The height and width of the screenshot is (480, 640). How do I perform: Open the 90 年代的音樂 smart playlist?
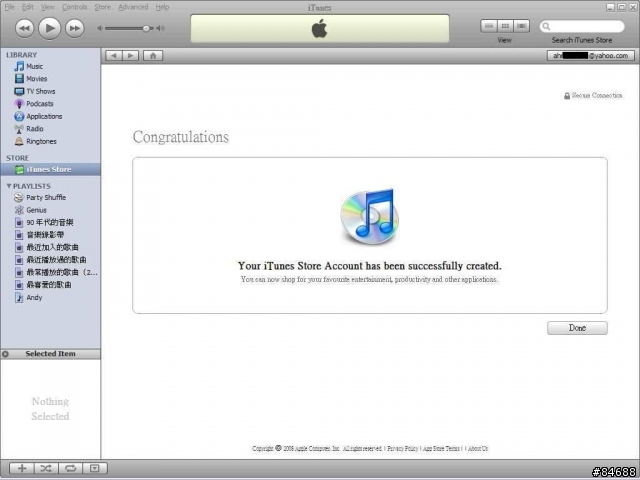(x=51, y=222)
